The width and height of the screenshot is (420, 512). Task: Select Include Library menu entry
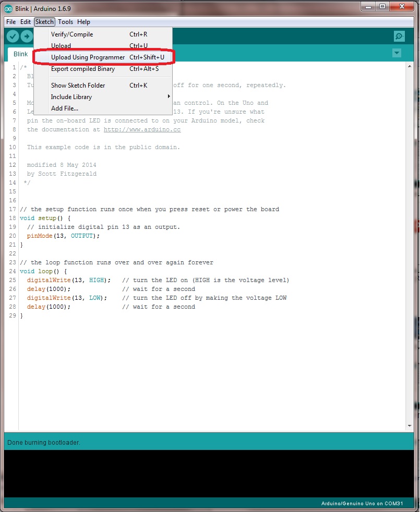coord(103,96)
